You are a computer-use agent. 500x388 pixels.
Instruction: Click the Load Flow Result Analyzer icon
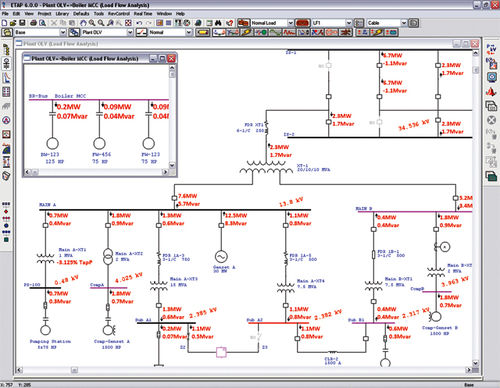pyautogui.click(x=492, y=176)
